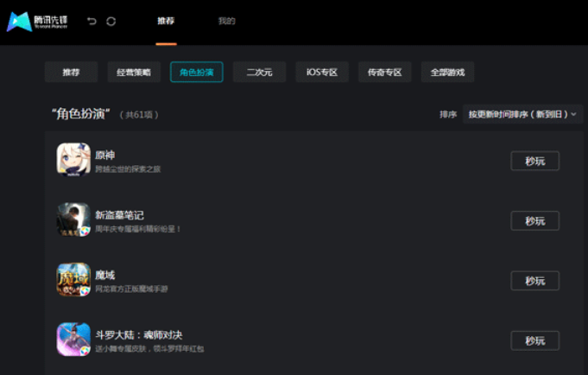The height and width of the screenshot is (375, 588).
Task: Click the Tencent Pioneer logo icon
Action: point(19,22)
